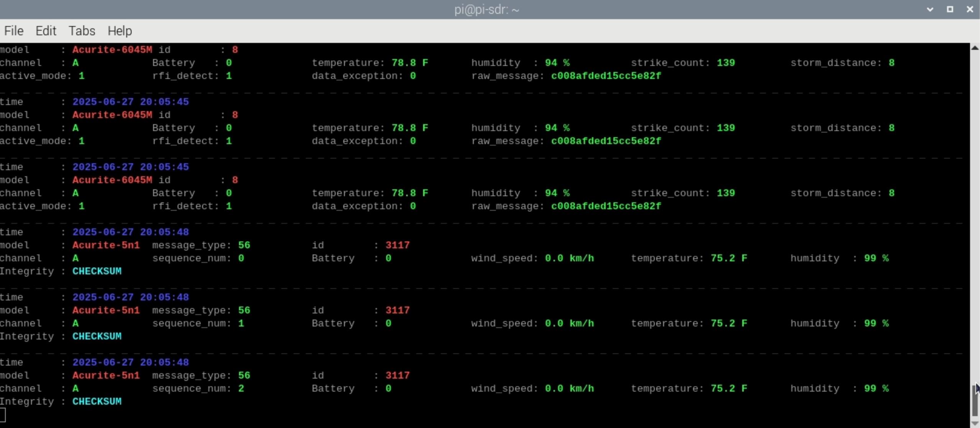Maximize the terminal window
The width and height of the screenshot is (980, 428).
tap(950, 9)
